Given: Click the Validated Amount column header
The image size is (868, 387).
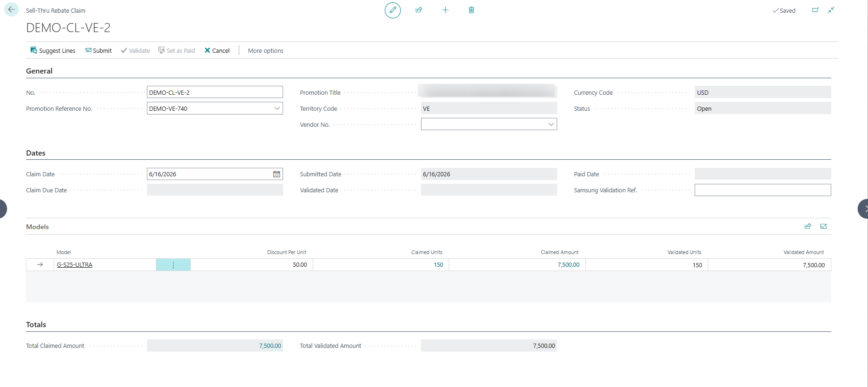Looking at the screenshot, I should tap(803, 252).
